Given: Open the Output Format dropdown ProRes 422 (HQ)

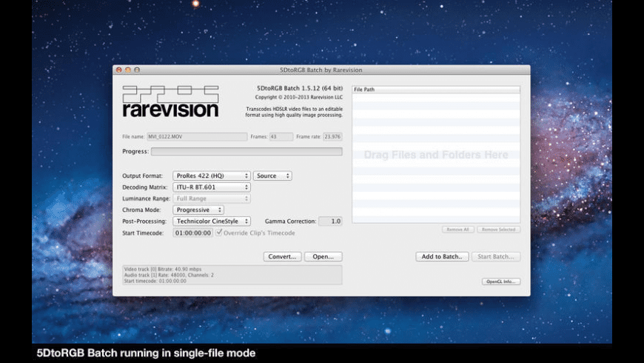Looking at the screenshot, I should coord(212,176).
